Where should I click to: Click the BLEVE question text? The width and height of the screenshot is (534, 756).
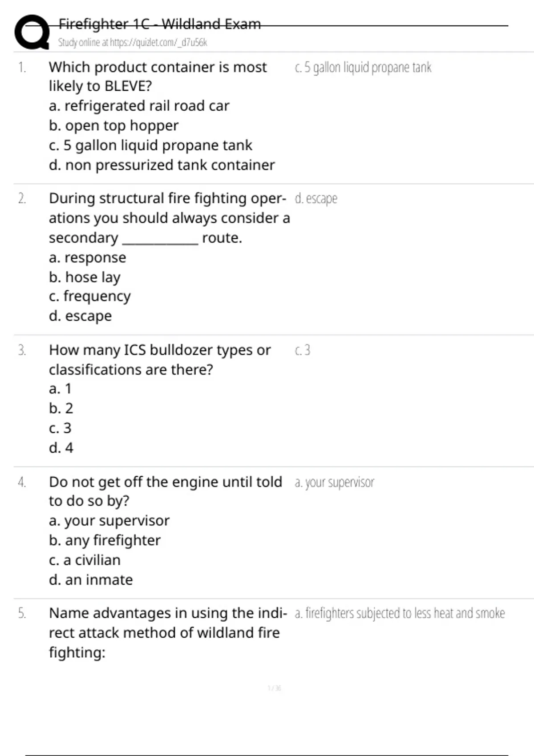(158, 76)
